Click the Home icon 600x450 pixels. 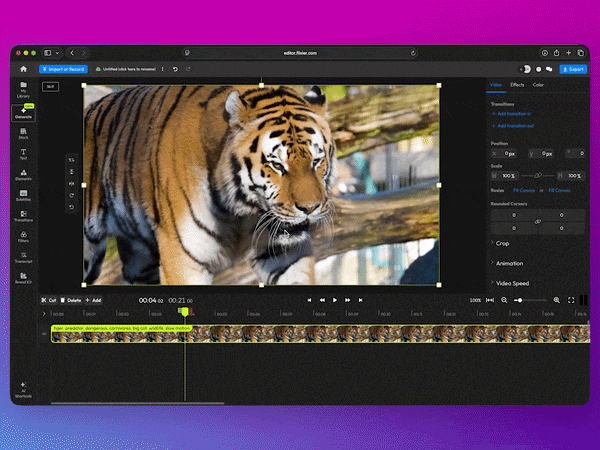[x=22, y=69]
